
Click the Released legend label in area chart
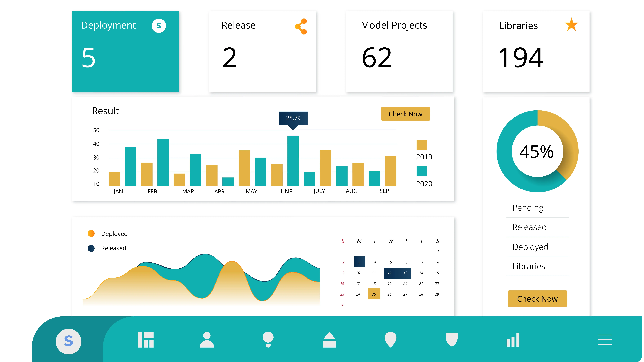[x=114, y=248]
